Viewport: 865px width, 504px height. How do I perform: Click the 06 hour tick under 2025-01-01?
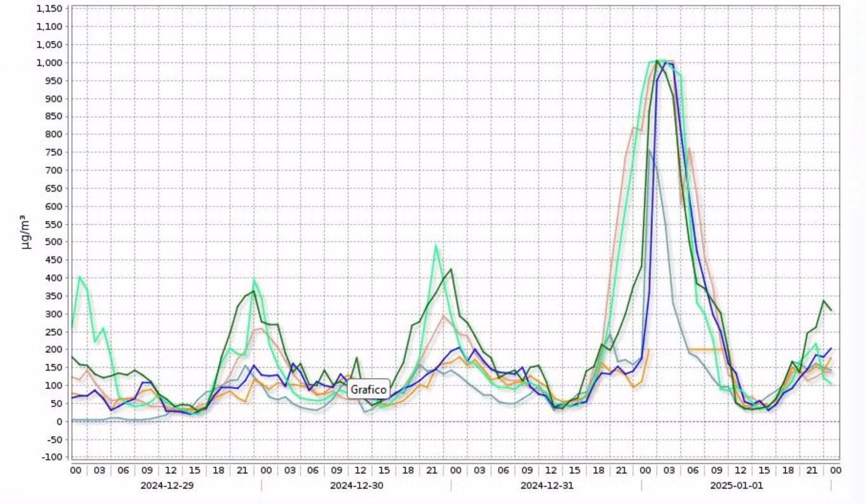[693, 470]
